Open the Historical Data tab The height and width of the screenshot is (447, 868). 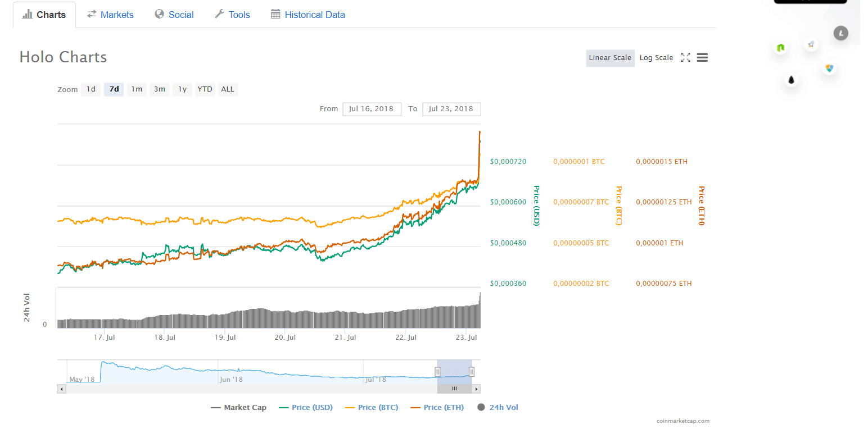pos(308,15)
